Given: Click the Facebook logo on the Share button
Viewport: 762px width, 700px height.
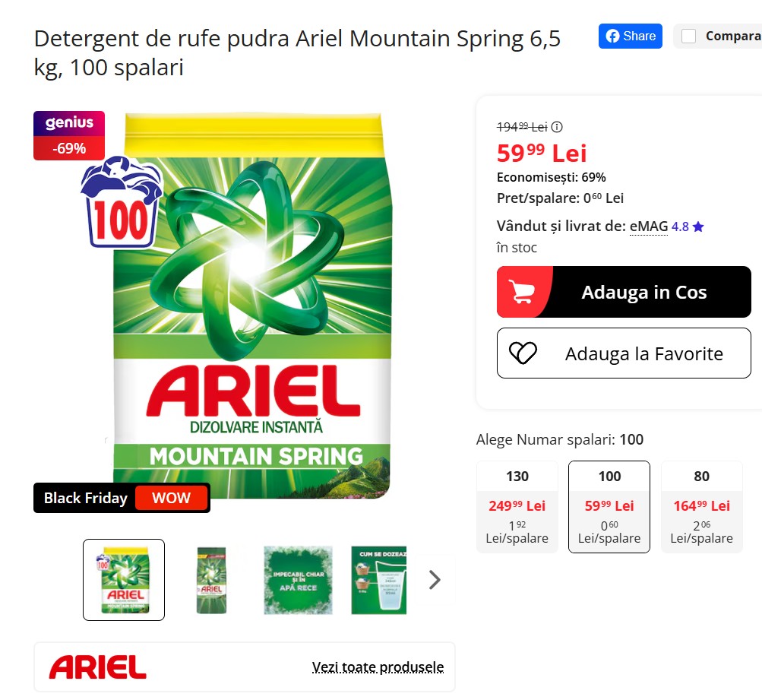Looking at the screenshot, I should [x=612, y=36].
